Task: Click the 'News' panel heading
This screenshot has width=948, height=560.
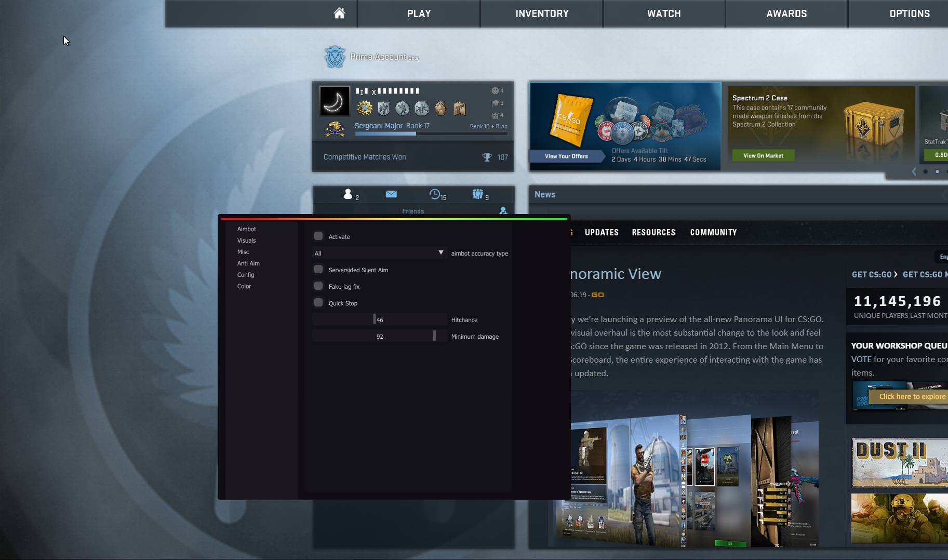Action: click(545, 194)
